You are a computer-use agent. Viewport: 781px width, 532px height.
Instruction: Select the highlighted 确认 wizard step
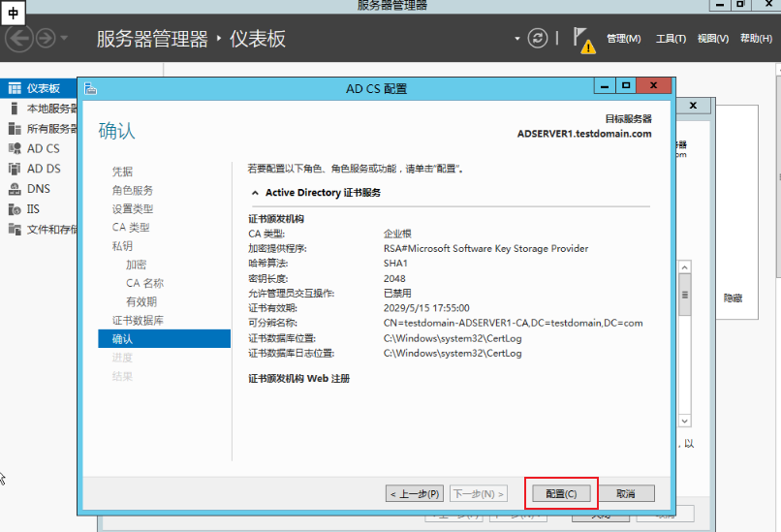164,339
